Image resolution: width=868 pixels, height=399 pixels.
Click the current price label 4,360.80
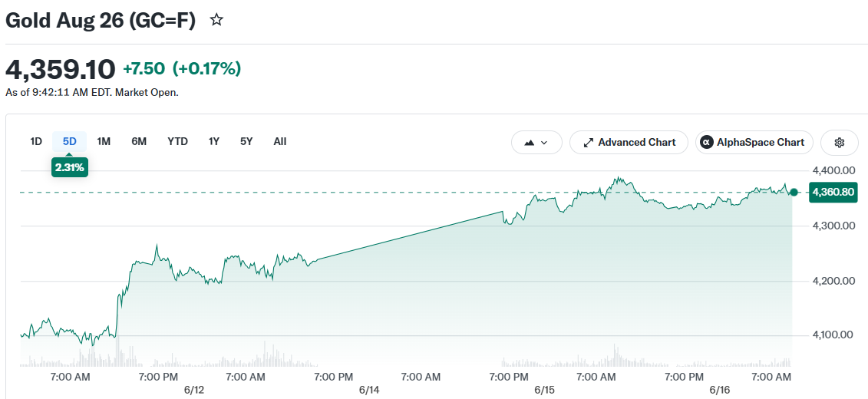tap(833, 192)
